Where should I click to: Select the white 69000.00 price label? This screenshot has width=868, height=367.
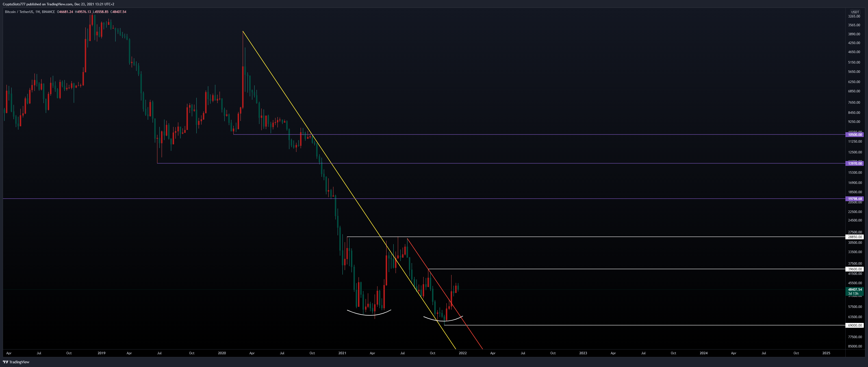[855, 325]
